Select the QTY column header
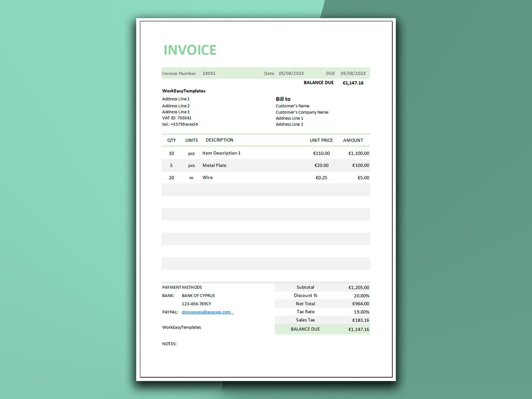532x399 pixels. tap(171, 140)
